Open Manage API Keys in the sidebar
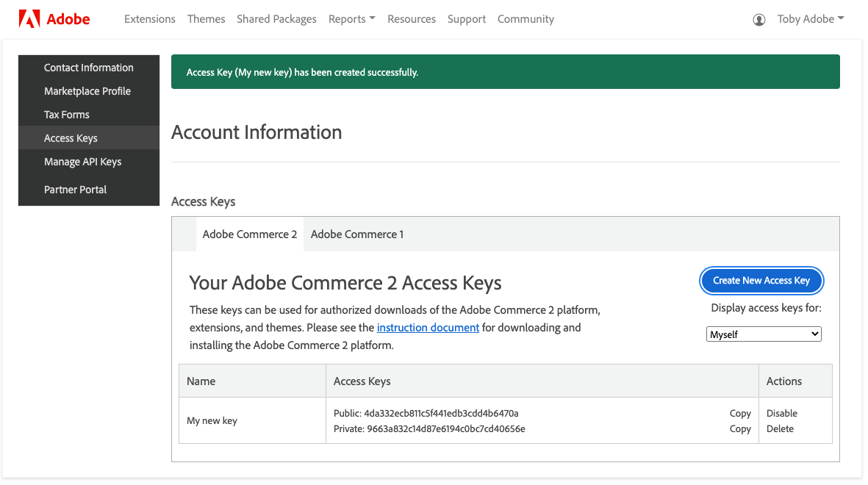868x485 pixels. (x=89, y=162)
